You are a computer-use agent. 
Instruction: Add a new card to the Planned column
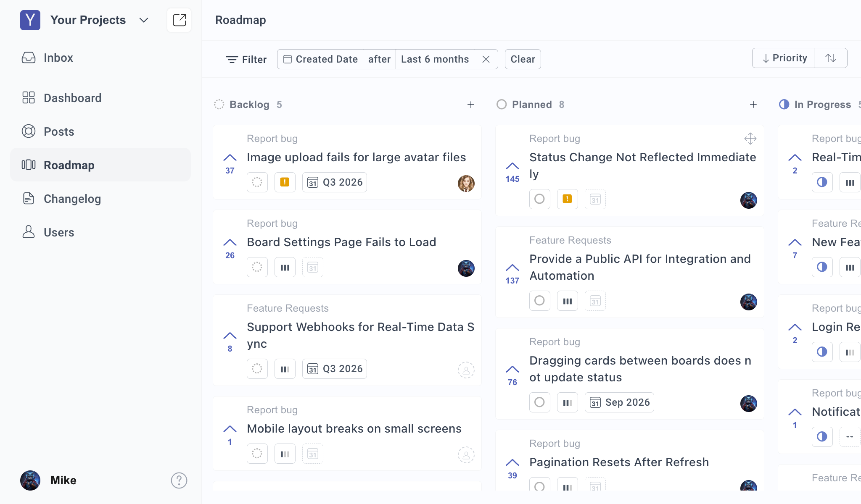pos(753,105)
